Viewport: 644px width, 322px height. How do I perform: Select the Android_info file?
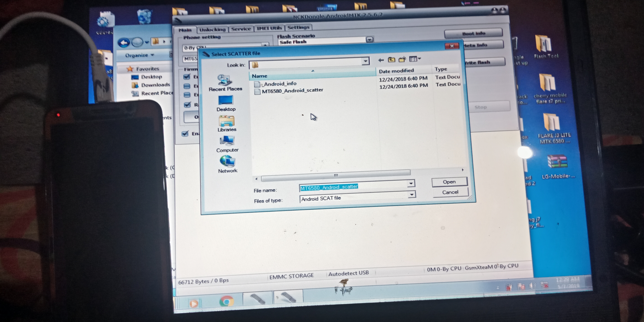point(275,84)
